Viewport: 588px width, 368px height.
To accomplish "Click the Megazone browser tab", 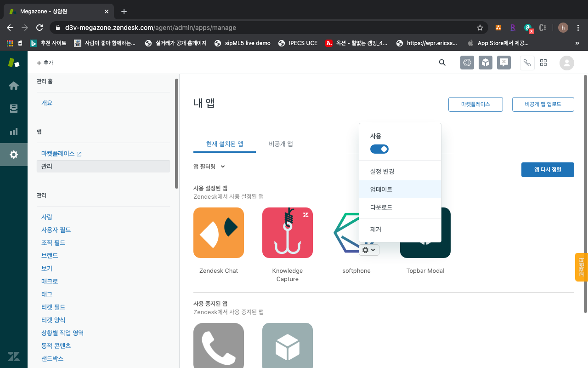I will coord(60,11).
